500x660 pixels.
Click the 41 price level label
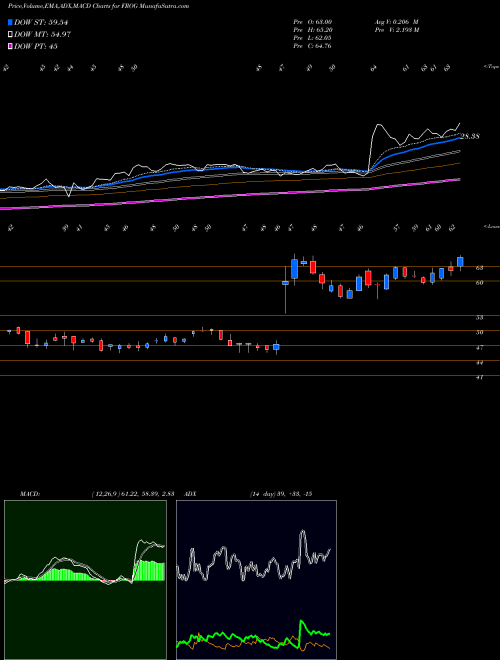[x=479, y=378]
